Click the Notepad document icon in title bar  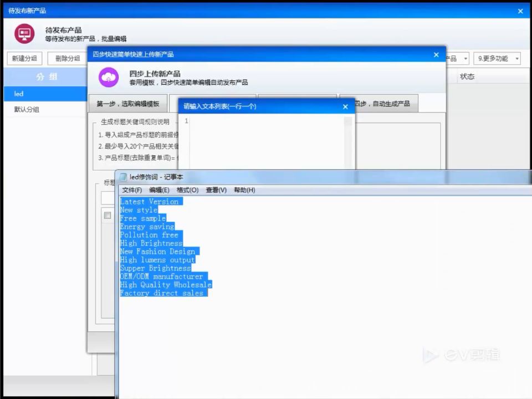point(123,177)
